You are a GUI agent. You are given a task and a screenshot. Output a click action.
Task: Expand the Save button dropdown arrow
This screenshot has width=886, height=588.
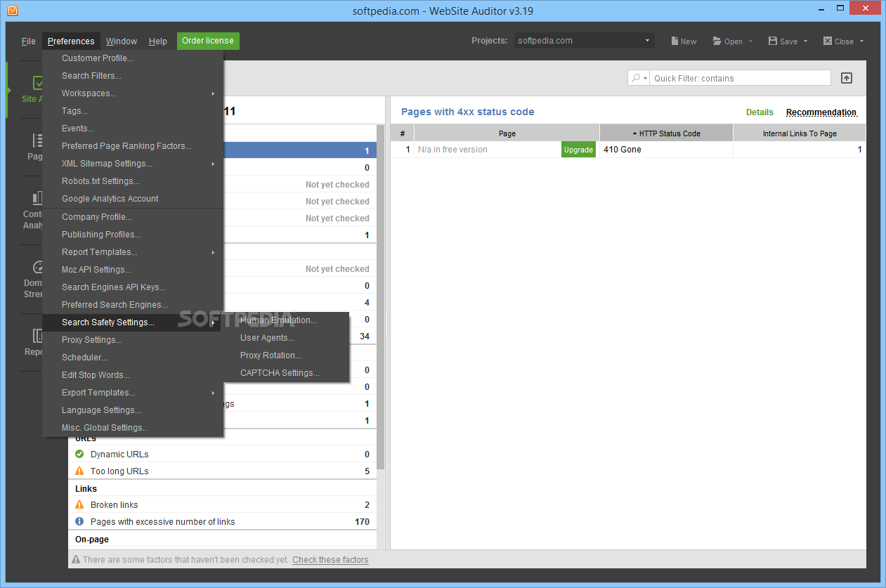[x=805, y=41]
